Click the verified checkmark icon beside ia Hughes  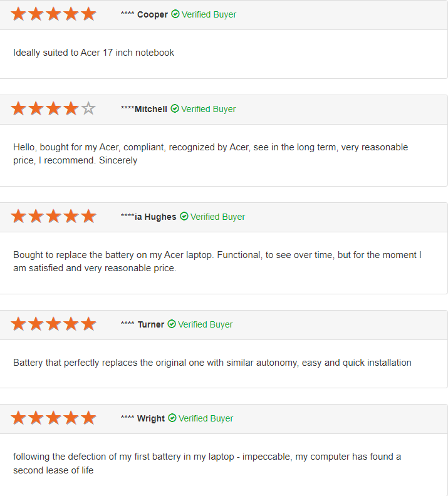point(184,216)
